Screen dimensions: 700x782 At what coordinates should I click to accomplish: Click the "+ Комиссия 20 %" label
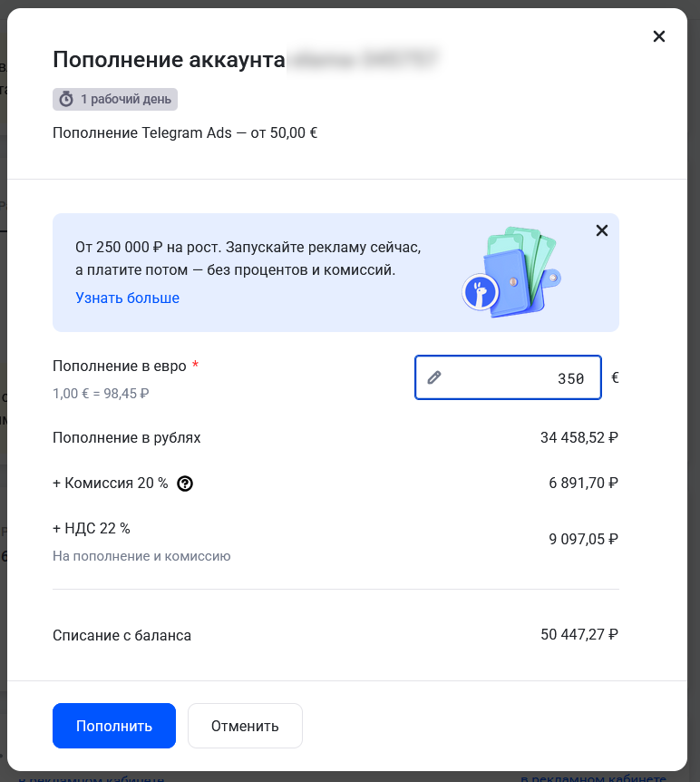pos(109,484)
